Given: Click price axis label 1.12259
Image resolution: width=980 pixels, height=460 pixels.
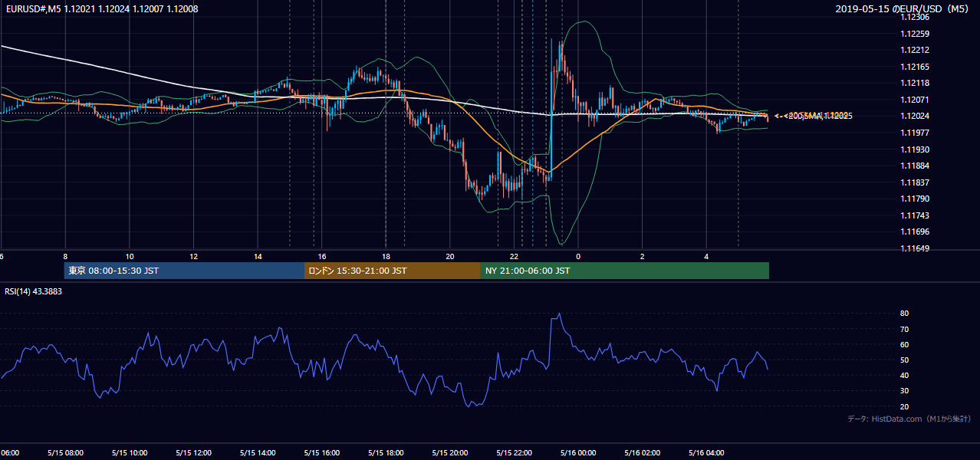Looking at the screenshot, I should pyautogui.click(x=914, y=34).
